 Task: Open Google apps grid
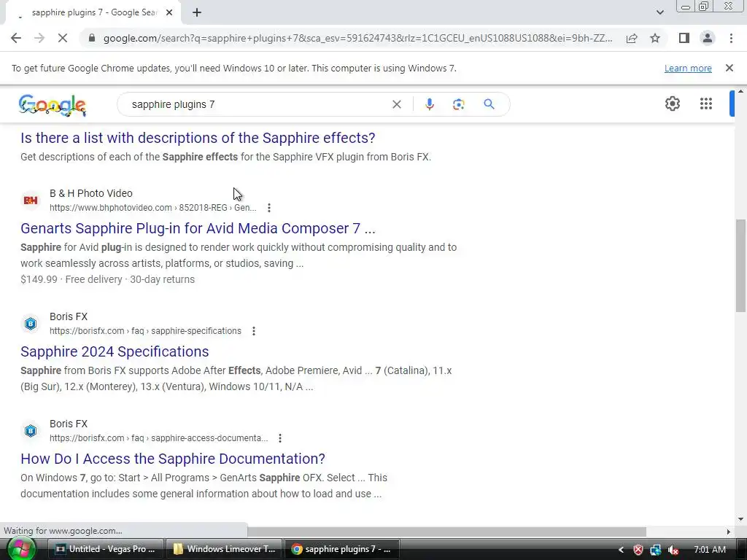pos(706,104)
